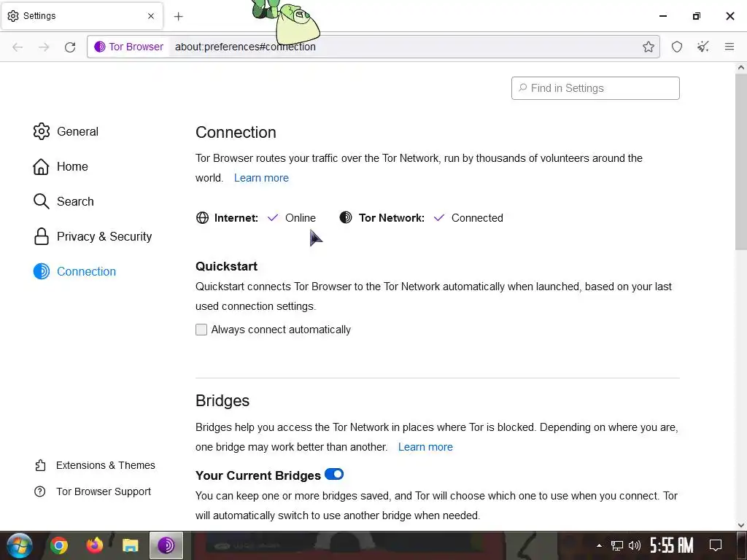This screenshot has width=747, height=560.
Task: Reload the current page
Action: 70,47
